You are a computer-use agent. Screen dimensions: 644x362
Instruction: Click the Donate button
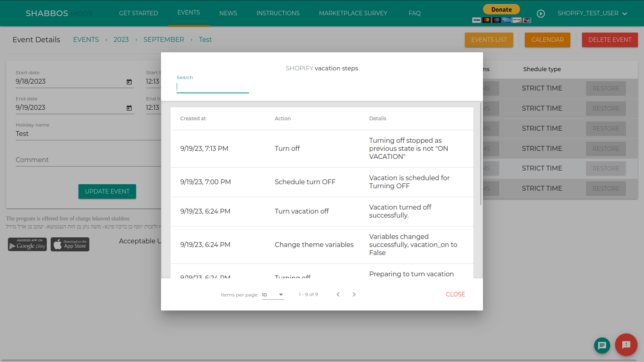click(502, 9)
